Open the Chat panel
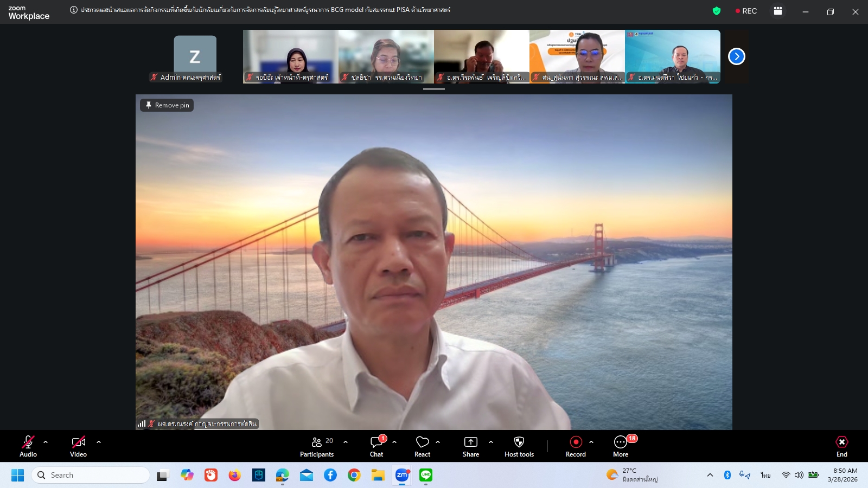The width and height of the screenshot is (868, 488). [376, 446]
